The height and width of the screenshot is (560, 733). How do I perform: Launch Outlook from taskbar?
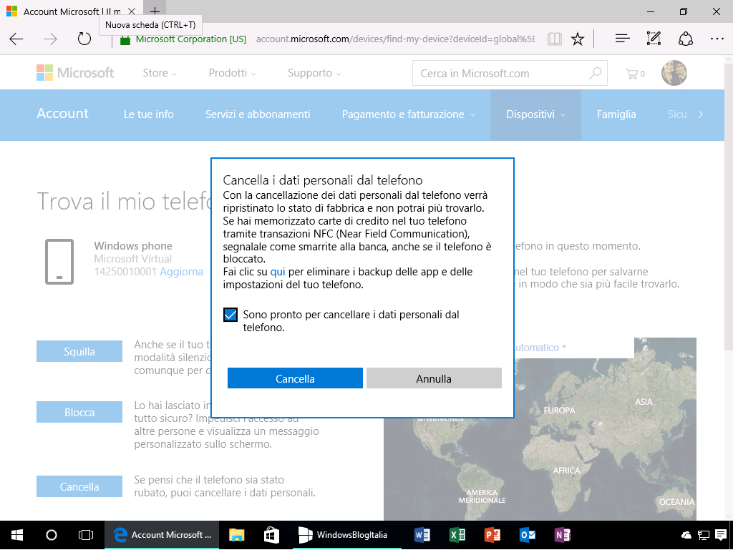click(528, 535)
